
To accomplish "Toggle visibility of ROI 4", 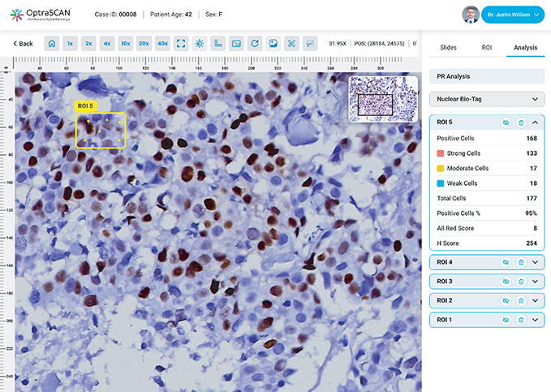I will (x=506, y=262).
